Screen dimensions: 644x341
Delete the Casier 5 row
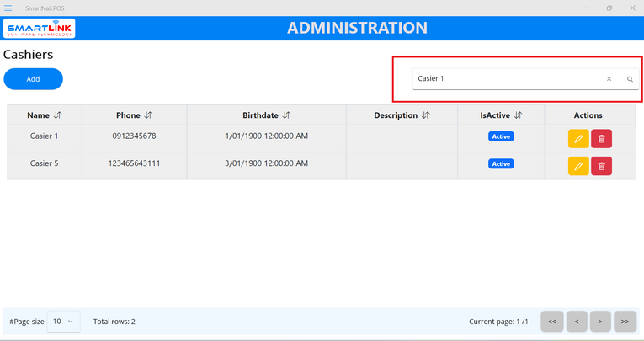[x=601, y=166]
